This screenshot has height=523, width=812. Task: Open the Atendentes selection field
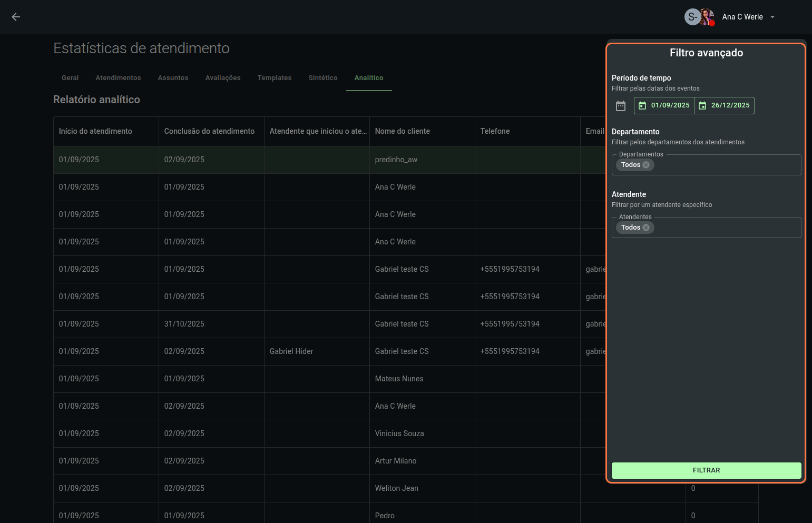pyautogui.click(x=727, y=228)
